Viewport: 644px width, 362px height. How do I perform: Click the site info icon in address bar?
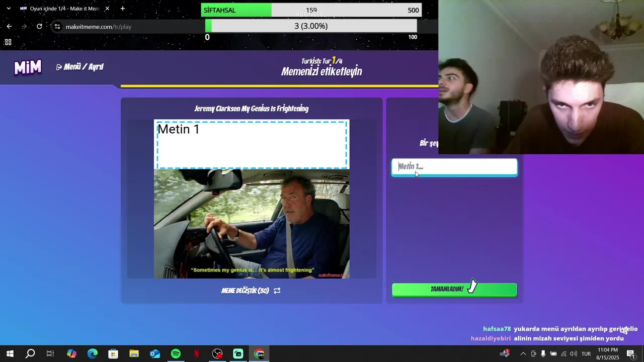coord(57,27)
